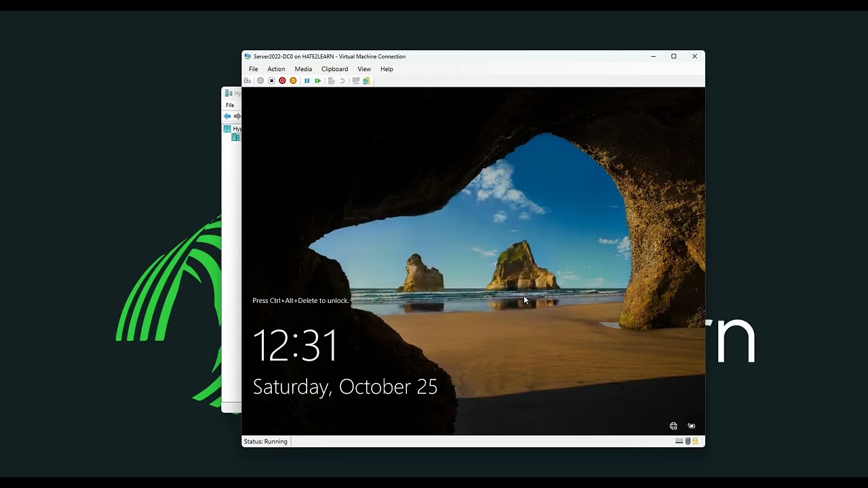Click the network globe icon on the lock screen
Screen dimensions: 868x488
coord(673,426)
